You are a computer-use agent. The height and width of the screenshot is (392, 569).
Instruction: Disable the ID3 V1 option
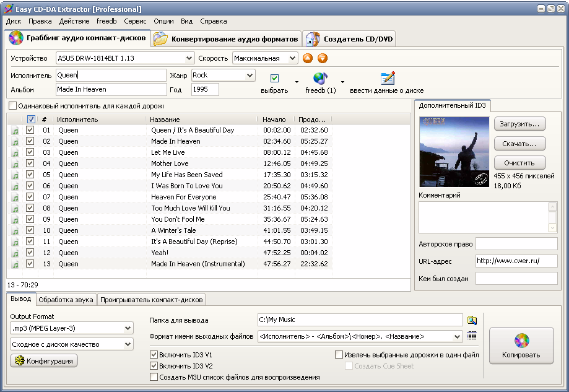pos(154,355)
